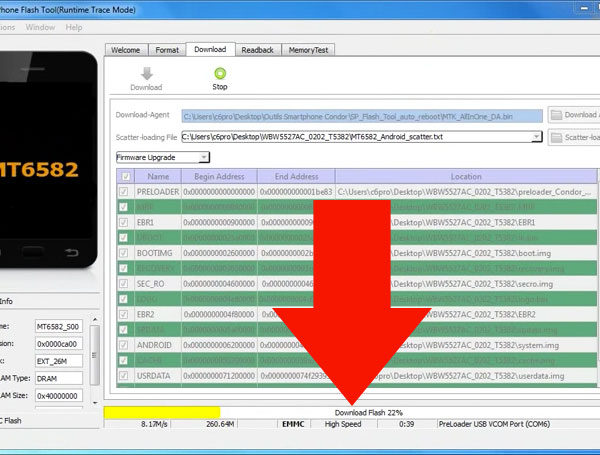Click the chip info panel scrollbar up arrow
This screenshot has width=600, height=455.
coord(95,319)
